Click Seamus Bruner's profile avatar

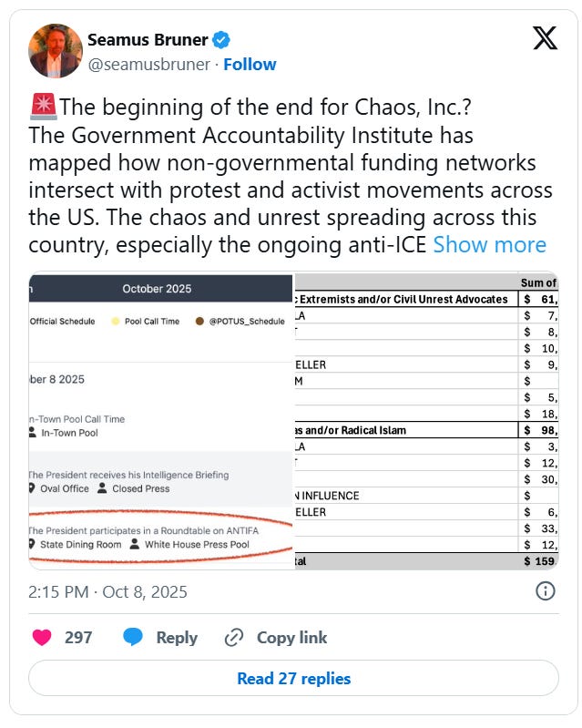pyautogui.click(x=56, y=51)
